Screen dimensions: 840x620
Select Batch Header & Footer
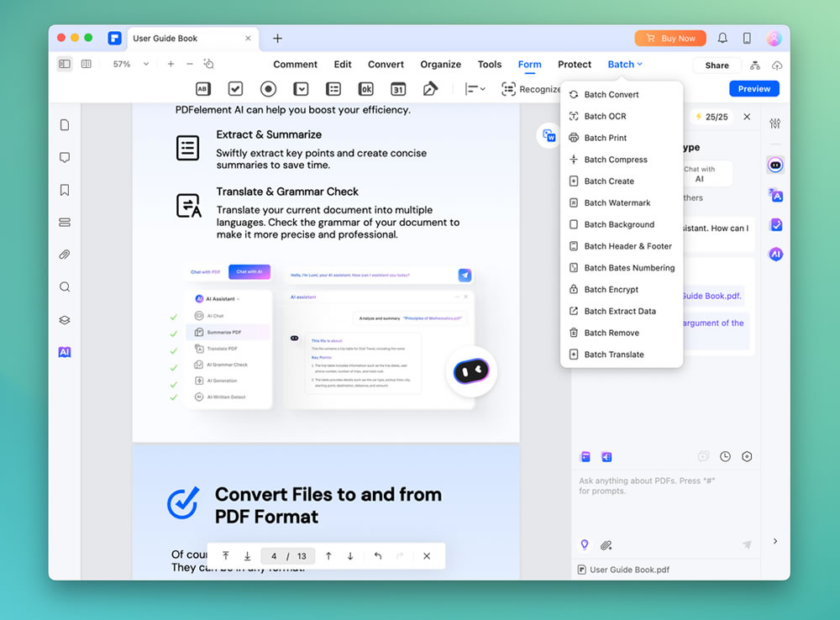coord(622,246)
